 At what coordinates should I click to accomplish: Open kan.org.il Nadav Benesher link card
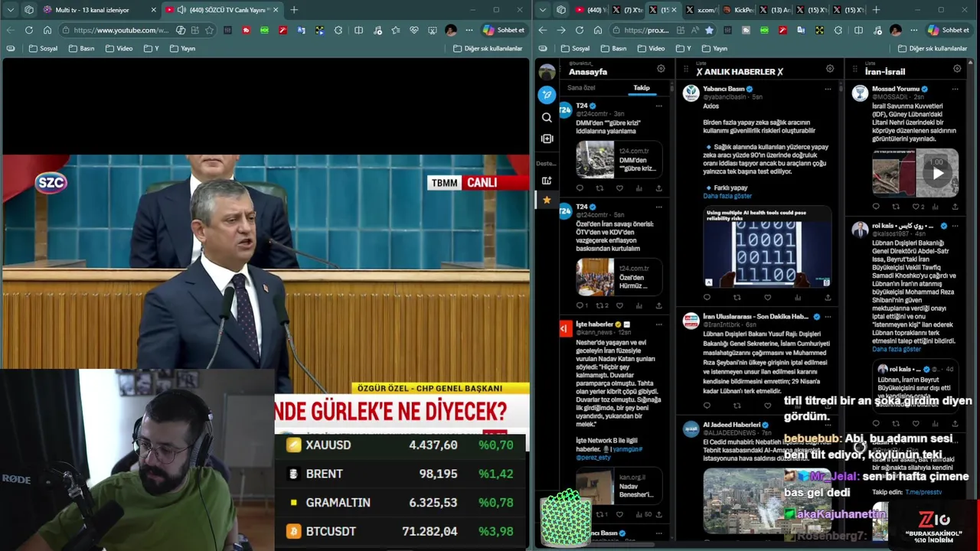pos(619,487)
